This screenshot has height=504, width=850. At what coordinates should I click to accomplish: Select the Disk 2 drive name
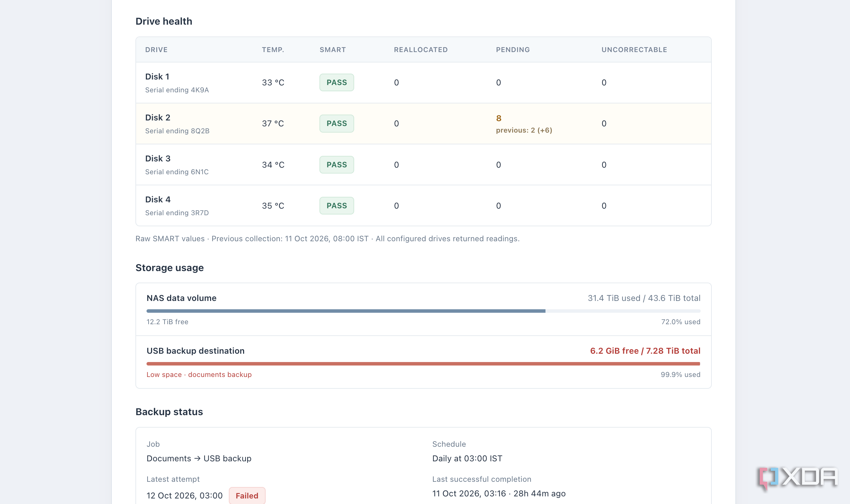point(158,117)
